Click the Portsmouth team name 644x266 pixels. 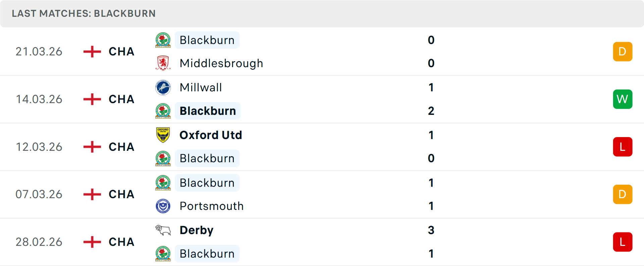[211, 206]
